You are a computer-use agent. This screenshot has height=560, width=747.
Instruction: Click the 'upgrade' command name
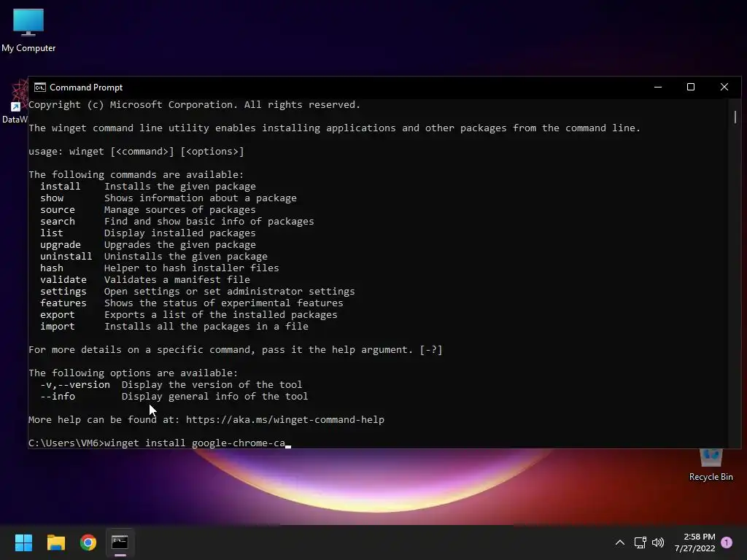pyautogui.click(x=61, y=245)
